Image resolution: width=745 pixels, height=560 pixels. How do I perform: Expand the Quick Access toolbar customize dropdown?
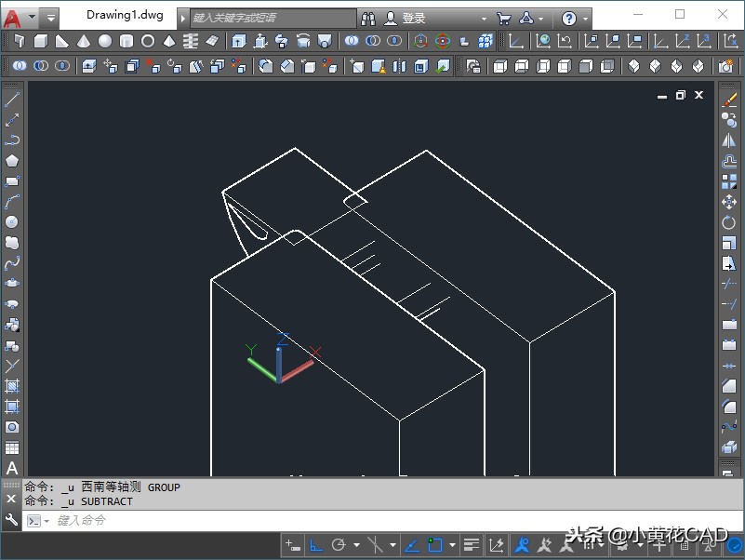[50, 18]
